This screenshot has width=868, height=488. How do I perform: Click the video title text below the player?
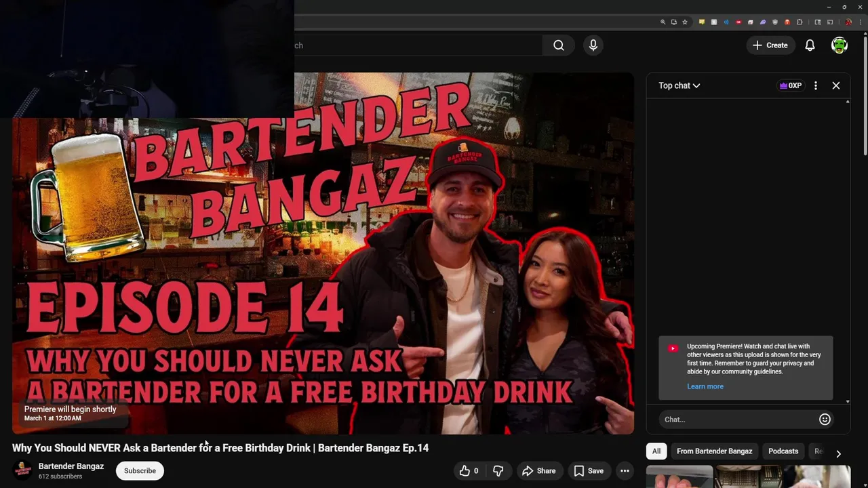click(220, 448)
